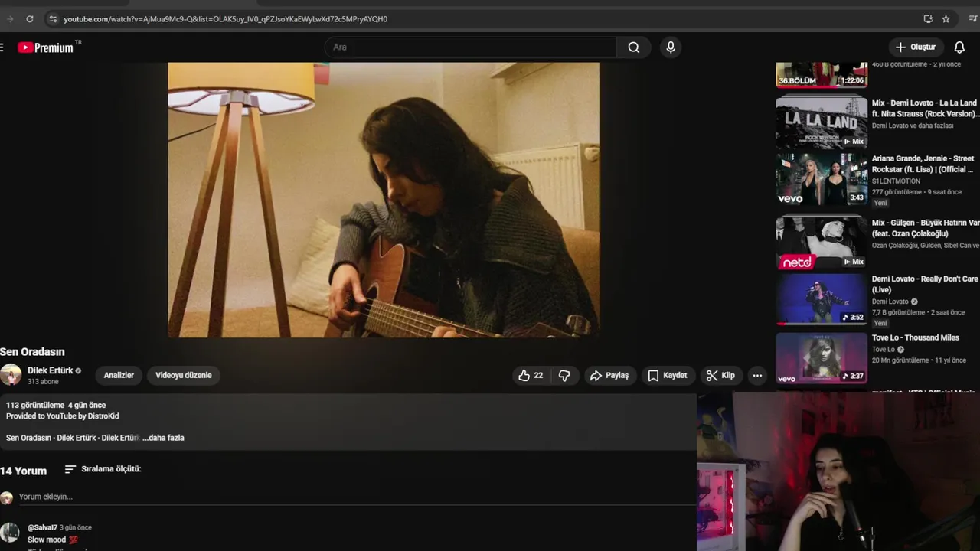Create a clip with Klip button
Viewport: 980px width, 551px height.
coord(720,375)
